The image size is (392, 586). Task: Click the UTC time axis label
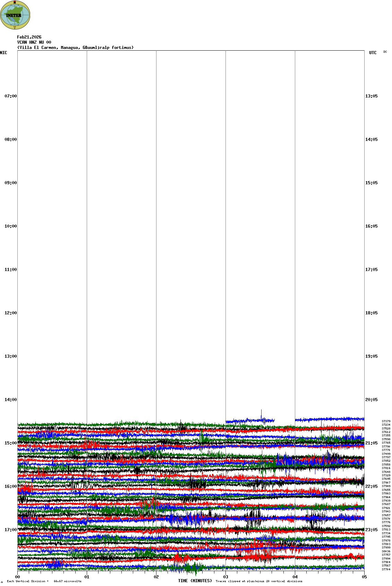click(x=373, y=53)
